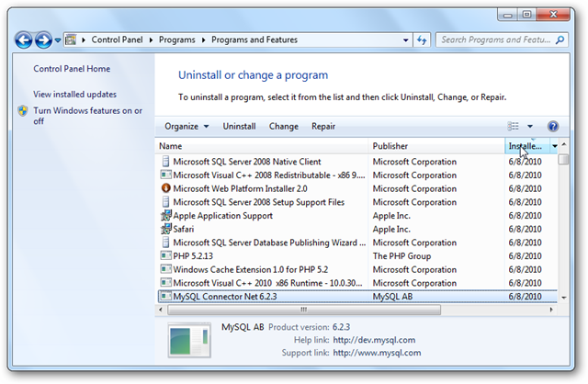Select MySQL Connector Net 6.2.3
The height and width of the screenshot is (384, 588).
pos(356,297)
